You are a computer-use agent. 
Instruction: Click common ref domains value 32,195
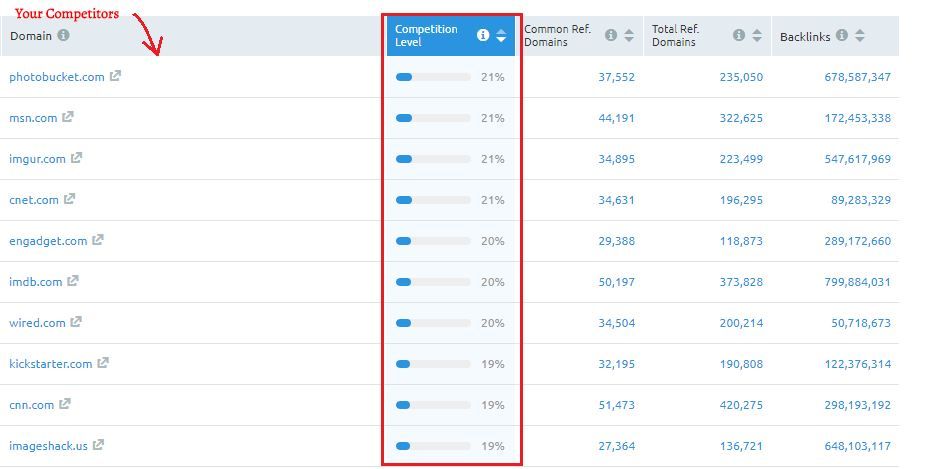pyautogui.click(x=616, y=364)
